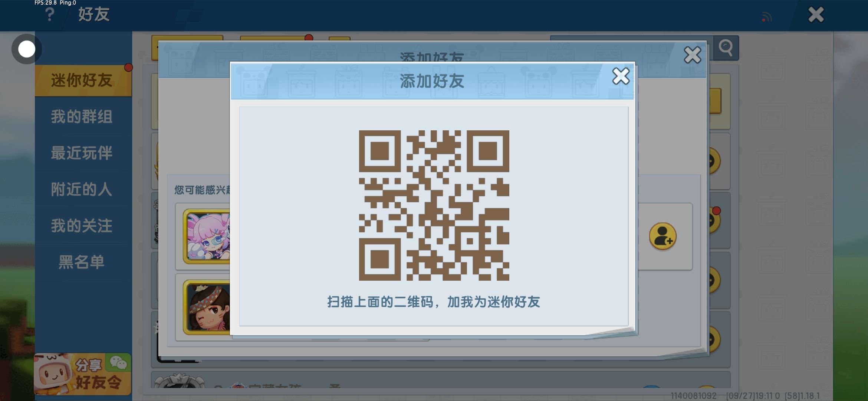
Task: Click the magnifier search icon
Action: click(x=726, y=48)
